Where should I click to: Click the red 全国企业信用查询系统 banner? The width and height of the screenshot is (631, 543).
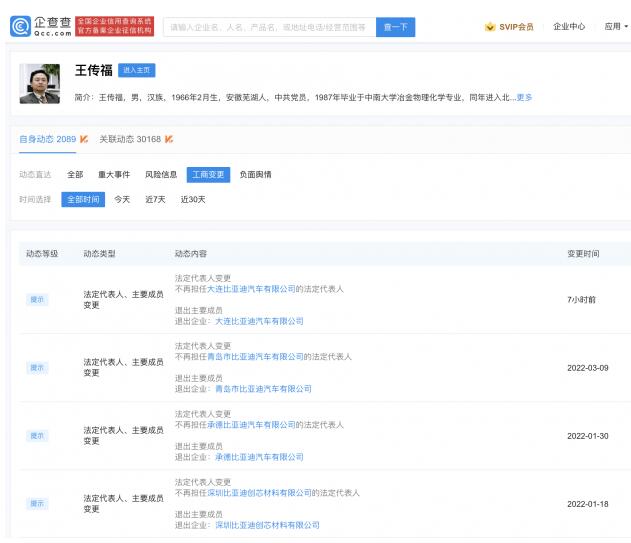tap(115, 26)
